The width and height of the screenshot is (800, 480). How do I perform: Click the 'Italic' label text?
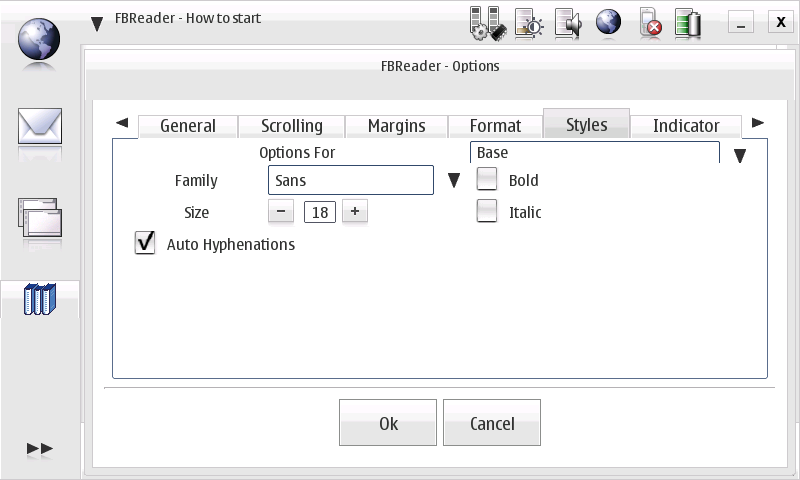(x=525, y=212)
